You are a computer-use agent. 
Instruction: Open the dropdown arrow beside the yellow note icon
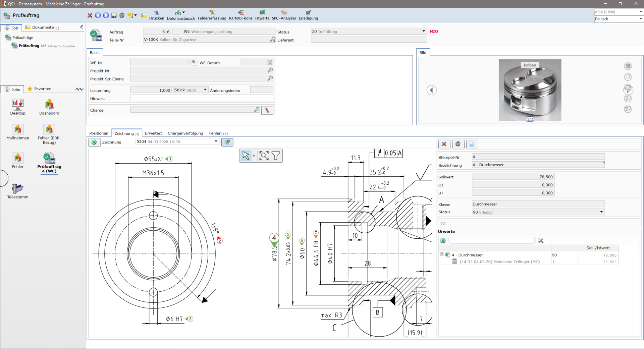[136, 15]
